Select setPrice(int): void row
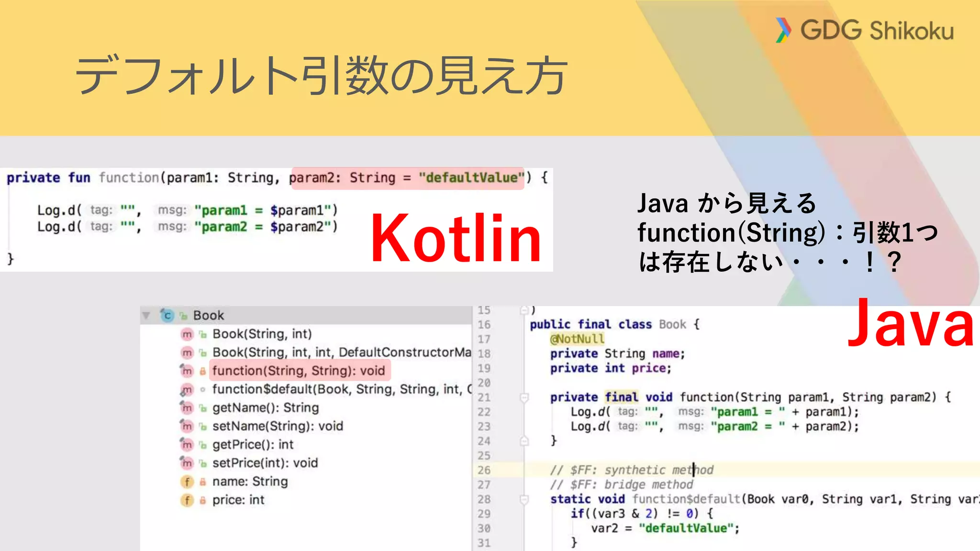The height and width of the screenshot is (551, 980). tap(306, 463)
